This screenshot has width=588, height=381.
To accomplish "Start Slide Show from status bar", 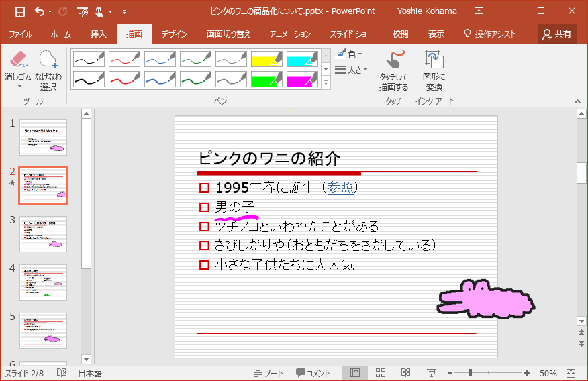I will [431, 373].
